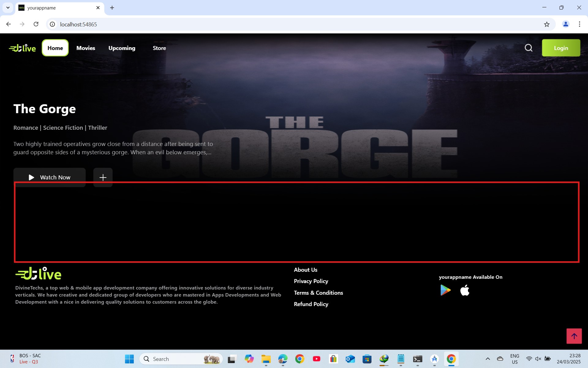Viewport: 588px width, 368px height.
Task: Open the Refund Policy link
Action: pyautogui.click(x=311, y=304)
